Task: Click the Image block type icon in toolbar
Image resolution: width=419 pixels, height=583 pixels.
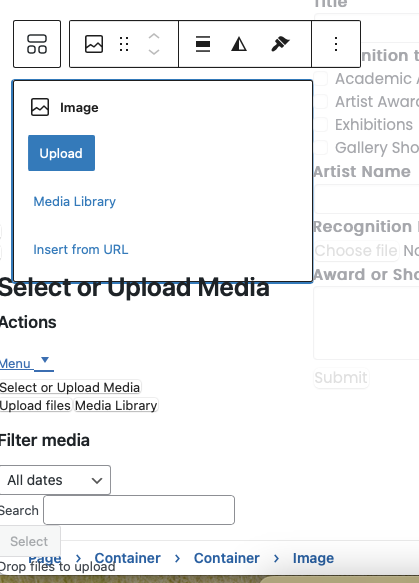Action: 94,44
